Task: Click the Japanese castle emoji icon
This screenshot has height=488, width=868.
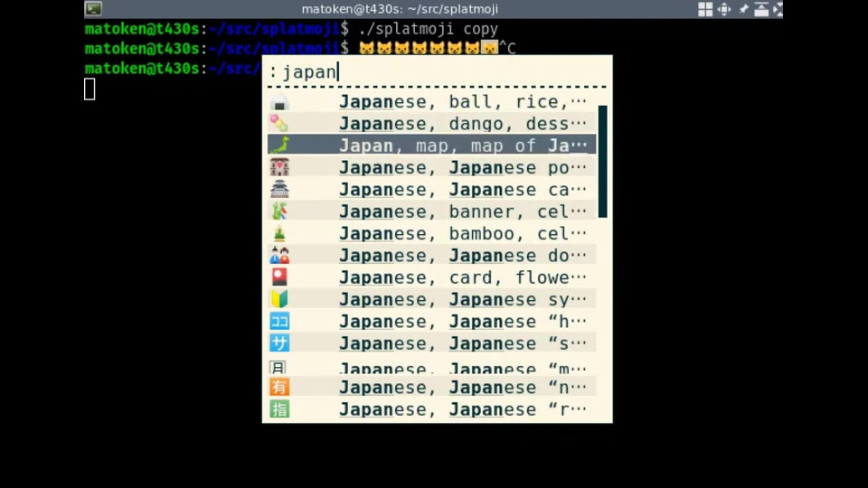Action: pos(279,189)
